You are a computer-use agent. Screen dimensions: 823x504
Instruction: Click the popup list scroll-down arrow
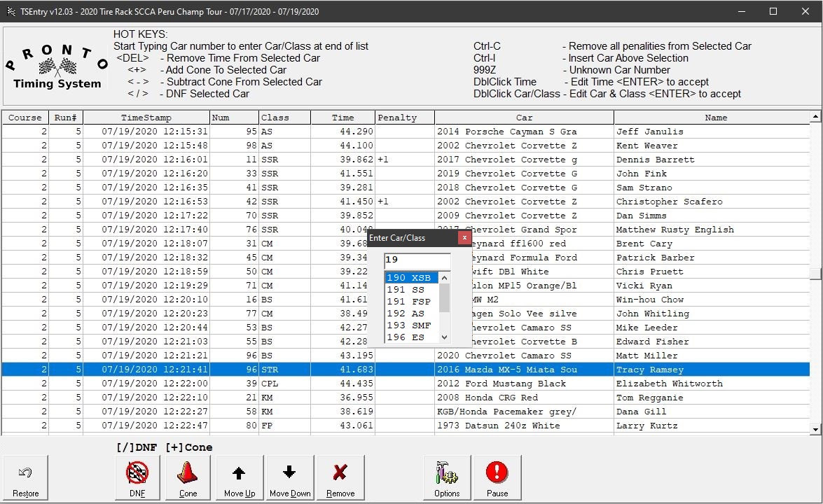pos(445,337)
